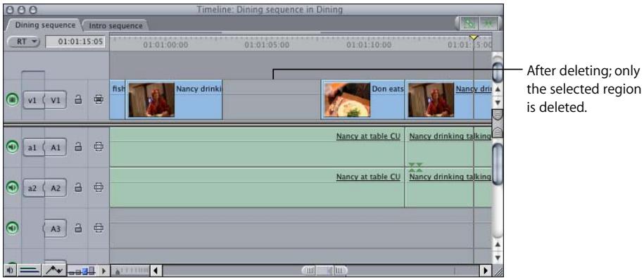Select the fish clip on V1
The height and width of the screenshot is (278, 644).
click(x=117, y=100)
